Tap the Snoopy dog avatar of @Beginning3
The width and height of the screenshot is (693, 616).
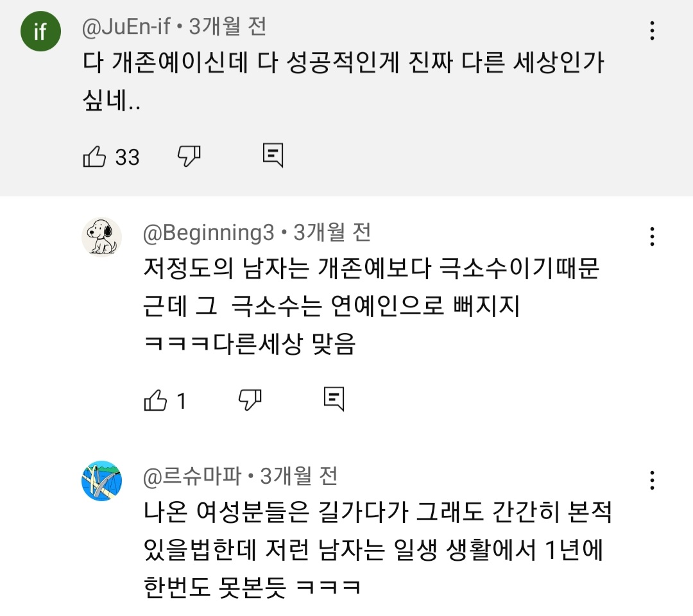pyautogui.click(x=101, y=235)
